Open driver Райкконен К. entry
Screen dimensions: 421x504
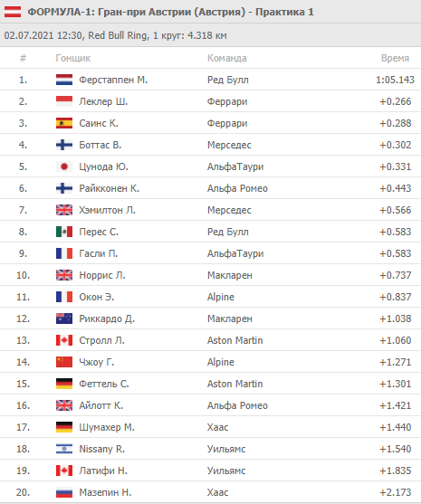[x=110, y=188]
